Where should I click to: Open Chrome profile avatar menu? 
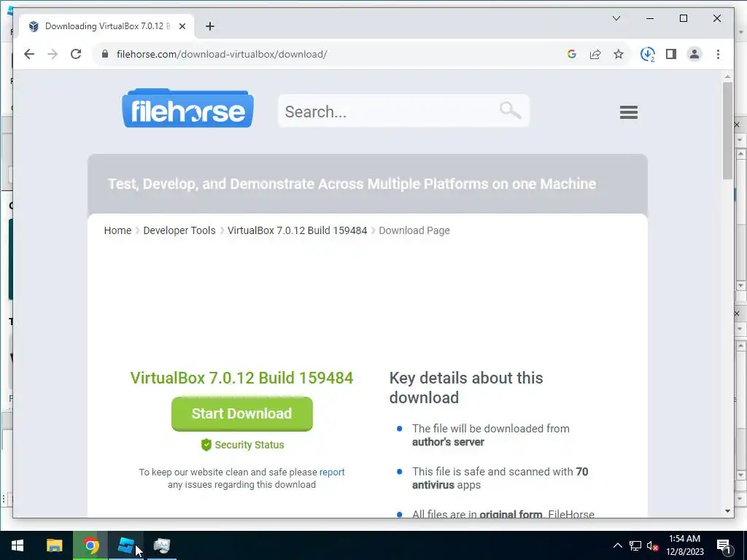pyautogui.click(x=694, y=54)
